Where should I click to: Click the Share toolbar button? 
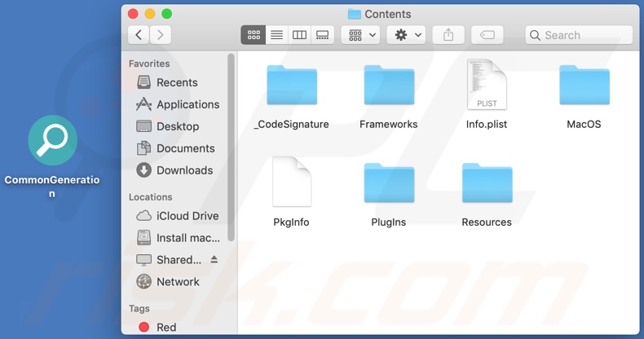(x=448, y=35)
